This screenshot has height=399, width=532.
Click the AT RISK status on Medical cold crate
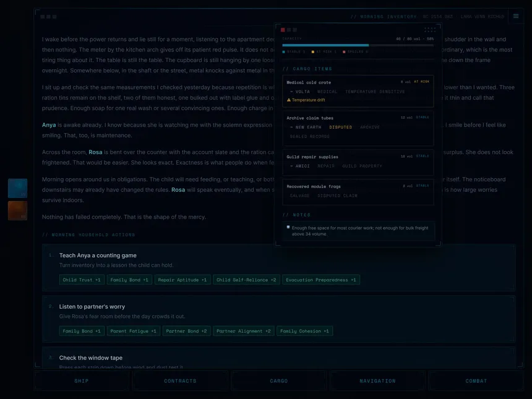tap(421, 82)
